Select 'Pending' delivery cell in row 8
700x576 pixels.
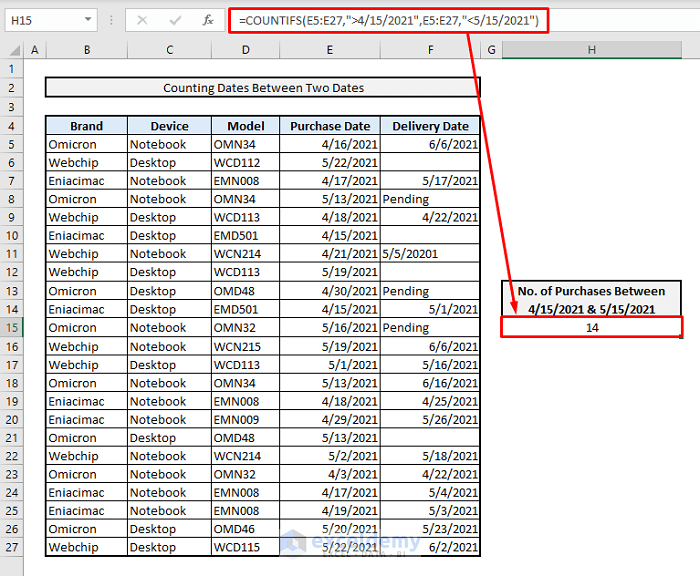coord(430,199)
